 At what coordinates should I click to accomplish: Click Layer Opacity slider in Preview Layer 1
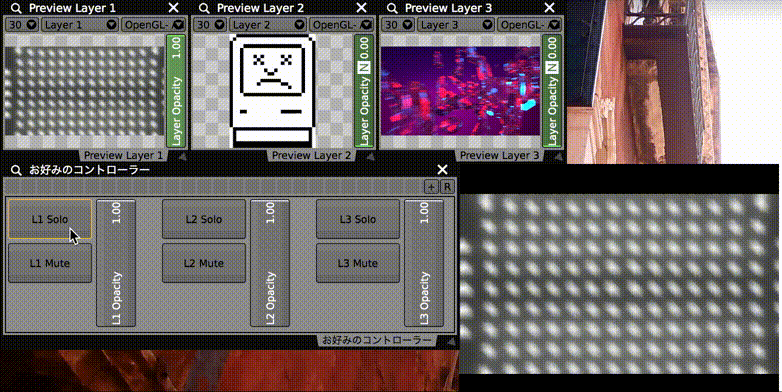[x=176, y=91]
